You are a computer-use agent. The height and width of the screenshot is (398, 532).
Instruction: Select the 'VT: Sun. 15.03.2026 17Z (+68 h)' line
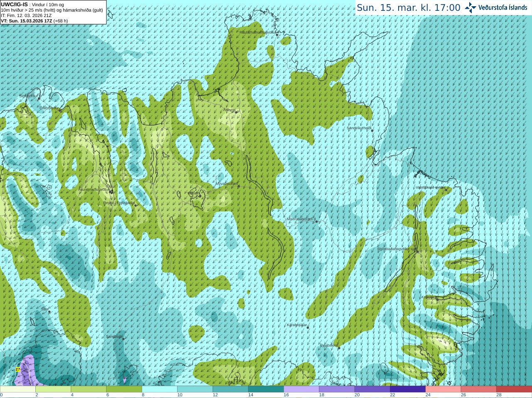click(x=34, y=21)
